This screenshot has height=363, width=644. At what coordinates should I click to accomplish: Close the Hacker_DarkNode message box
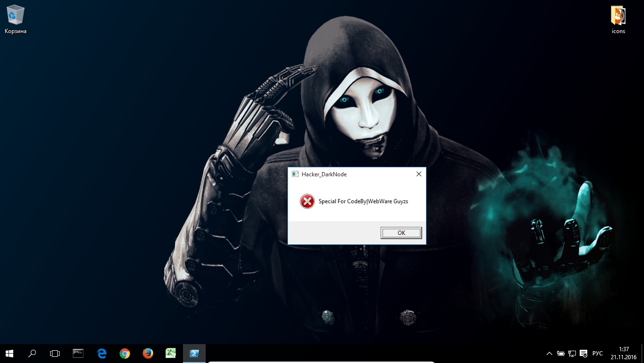click(x=418, y=174)
